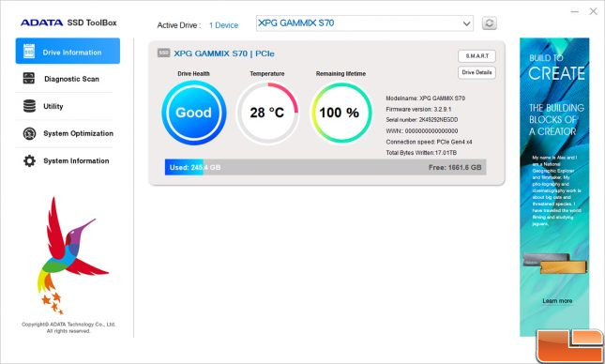Click the SSD icon next to drive title

(x=163, y=53)
